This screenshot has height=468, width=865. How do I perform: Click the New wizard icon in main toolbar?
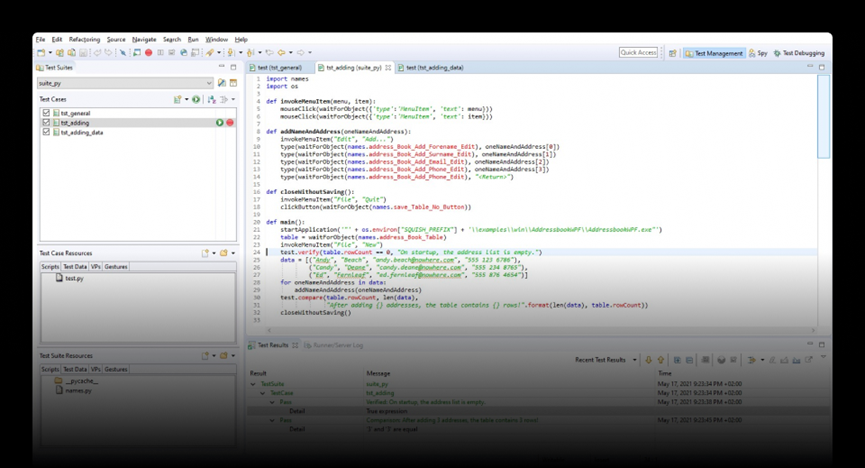pos(41,53)
